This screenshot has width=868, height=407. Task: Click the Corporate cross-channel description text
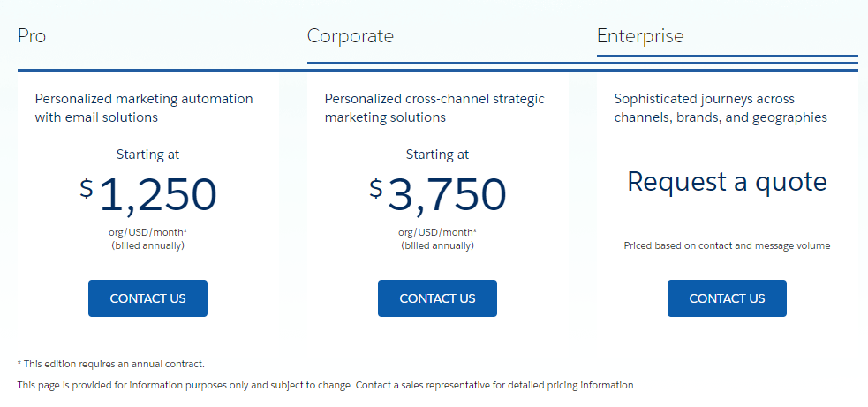(x=434, y=108)
